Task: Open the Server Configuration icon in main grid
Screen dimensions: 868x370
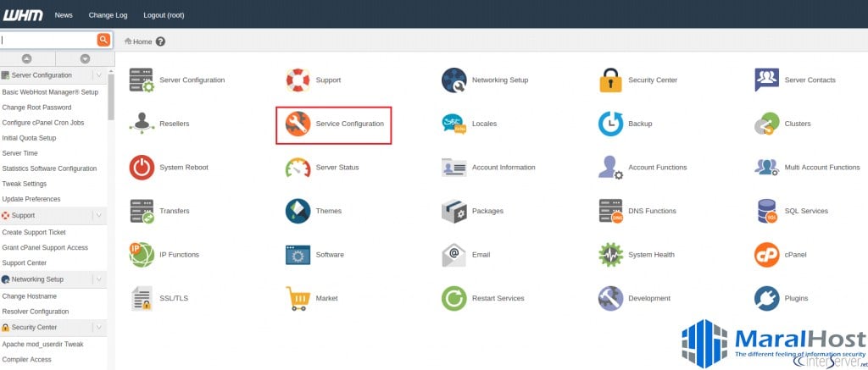Action: click(142, 80)
